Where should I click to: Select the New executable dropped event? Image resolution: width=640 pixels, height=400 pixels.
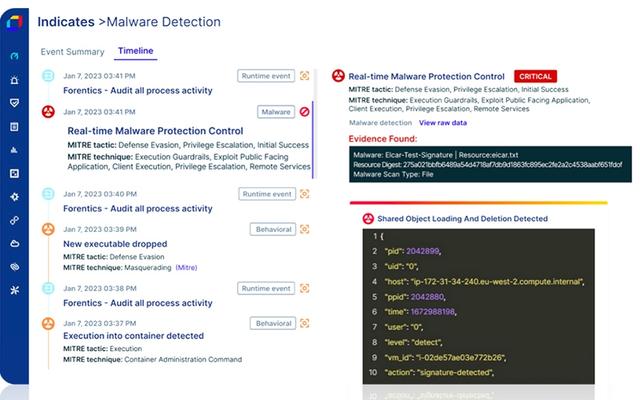(x=114, y=243)
